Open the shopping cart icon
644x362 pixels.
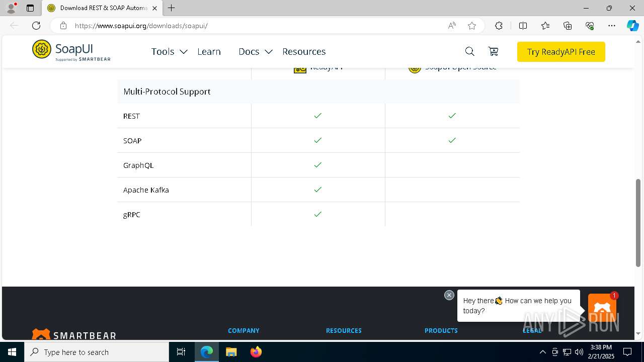[494, 51]
